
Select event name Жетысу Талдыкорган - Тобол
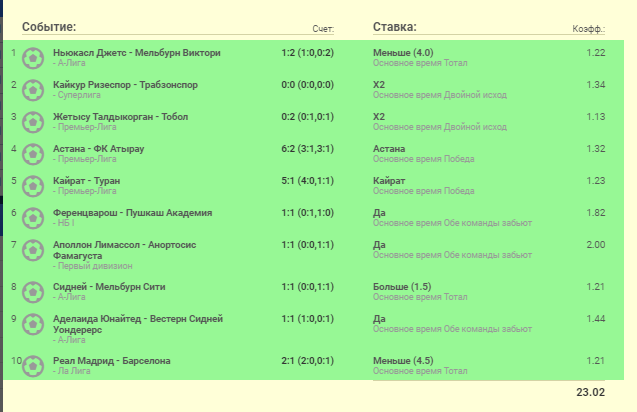tap(120, 117)
